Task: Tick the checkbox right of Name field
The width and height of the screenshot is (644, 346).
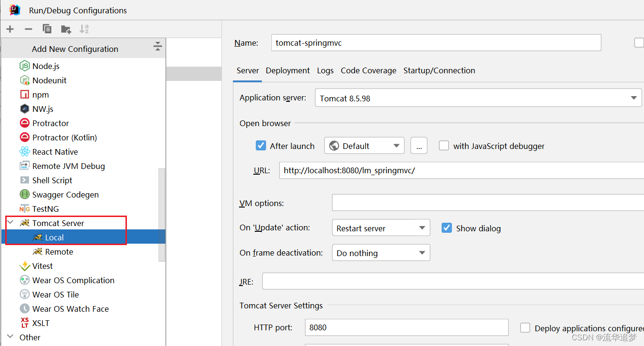Action: coord(639,43)
